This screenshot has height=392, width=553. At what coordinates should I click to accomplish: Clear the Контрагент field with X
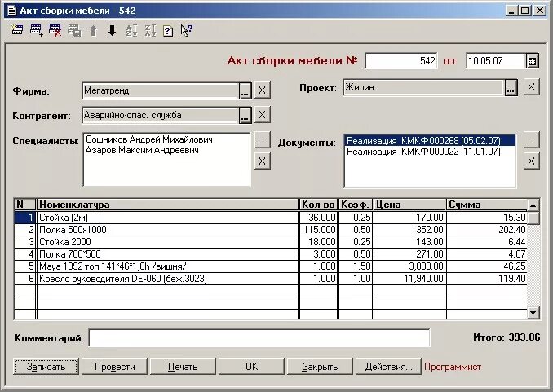pos(262,115)
